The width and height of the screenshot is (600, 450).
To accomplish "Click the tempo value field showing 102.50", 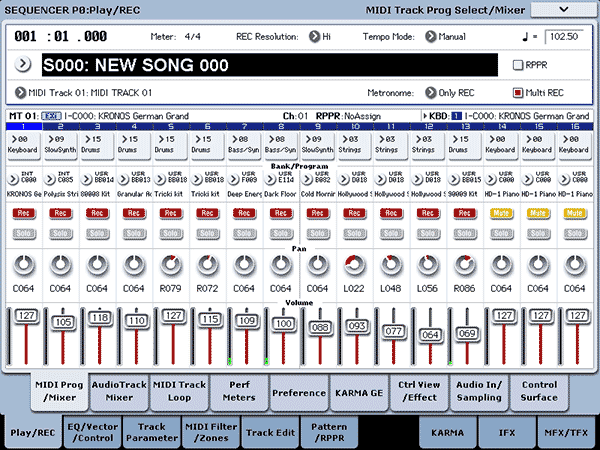I will (564, 37).
